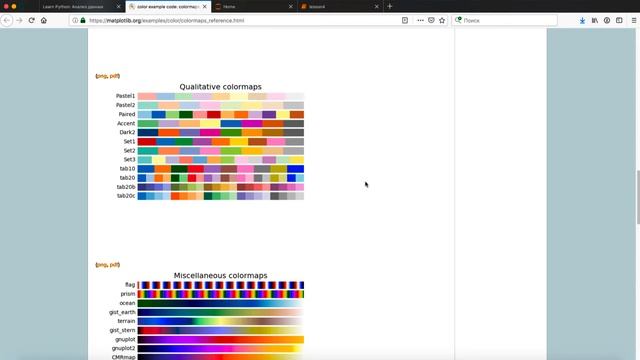Go back to the previous page
640x360 pixels.
tap(7, 20)
